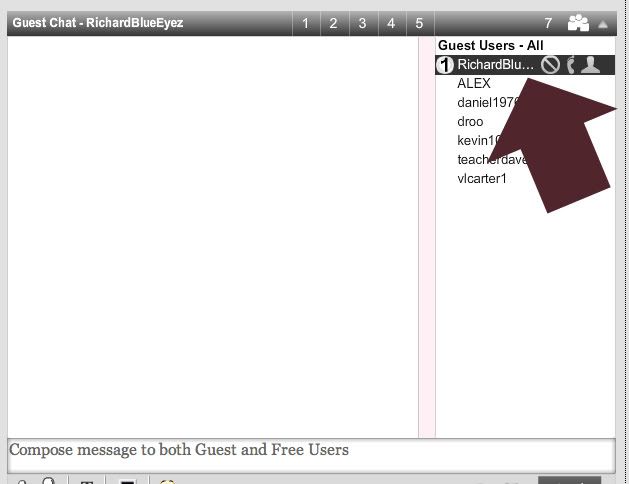Choose droo from the guest users

470,122
